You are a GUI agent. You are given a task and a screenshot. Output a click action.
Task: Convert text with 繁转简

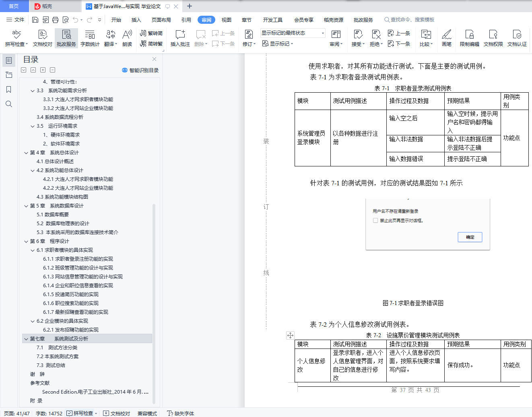point(151,33)
